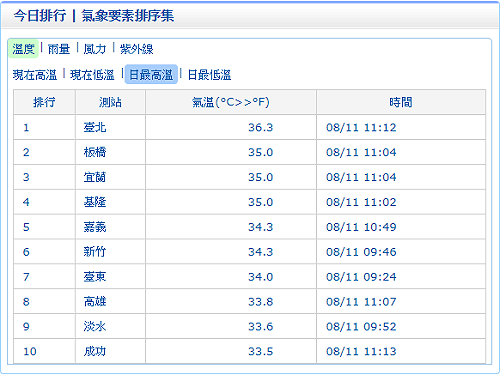Click rank number 10
Viewport: 500px width, 375px height.
point(30,351)
